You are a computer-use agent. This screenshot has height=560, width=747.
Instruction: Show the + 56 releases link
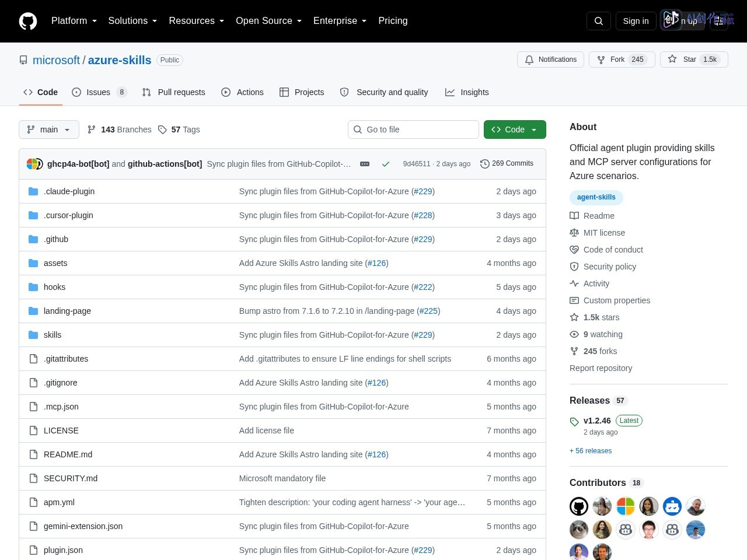coord(591,451)
